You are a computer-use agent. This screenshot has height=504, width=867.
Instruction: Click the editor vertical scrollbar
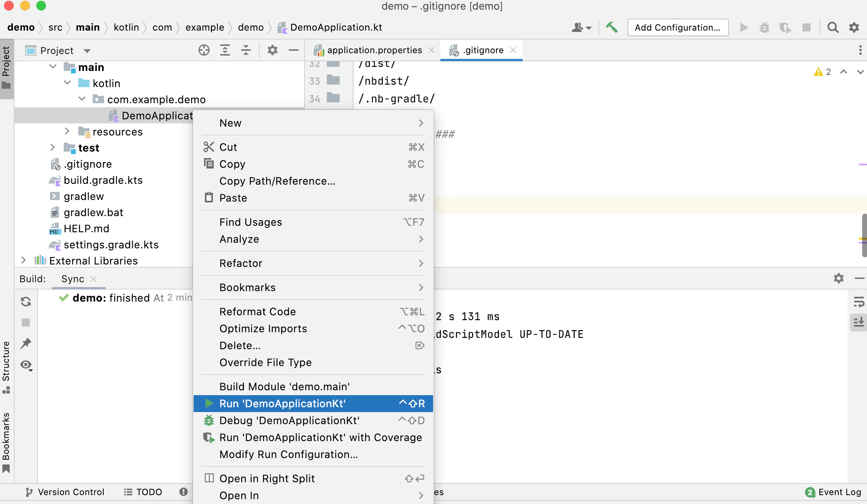tap(864, 235)
